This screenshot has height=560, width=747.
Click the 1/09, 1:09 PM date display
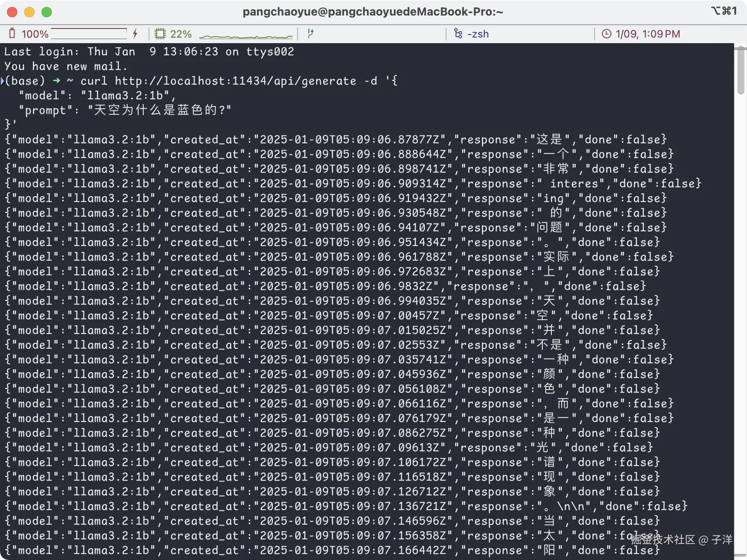click(648, 34)
